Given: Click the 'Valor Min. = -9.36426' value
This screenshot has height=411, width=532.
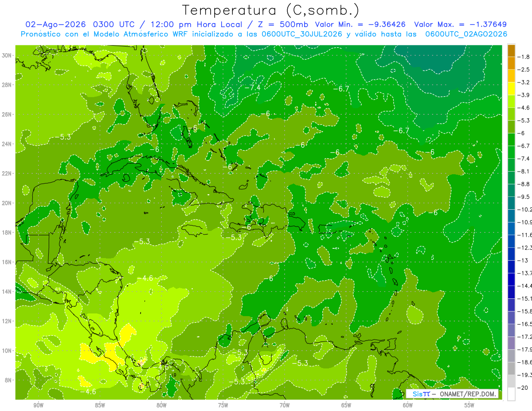Looking at the screenshot, I should point(360,24).
